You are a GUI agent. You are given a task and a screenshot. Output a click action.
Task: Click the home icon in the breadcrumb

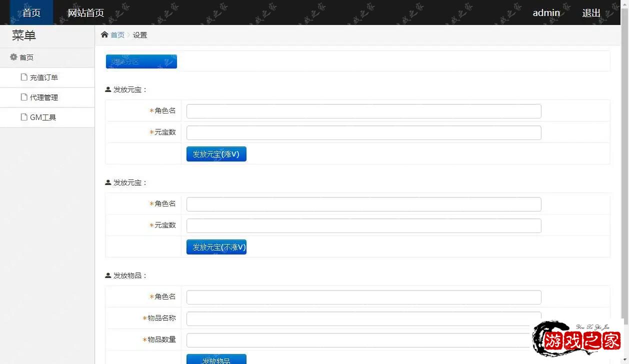(x=104, y=34)
